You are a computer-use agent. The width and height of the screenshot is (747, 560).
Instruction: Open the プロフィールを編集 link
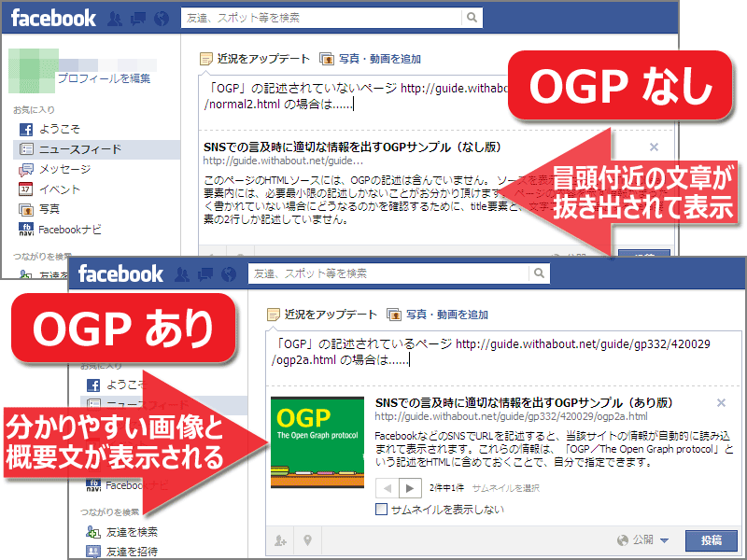106,78
